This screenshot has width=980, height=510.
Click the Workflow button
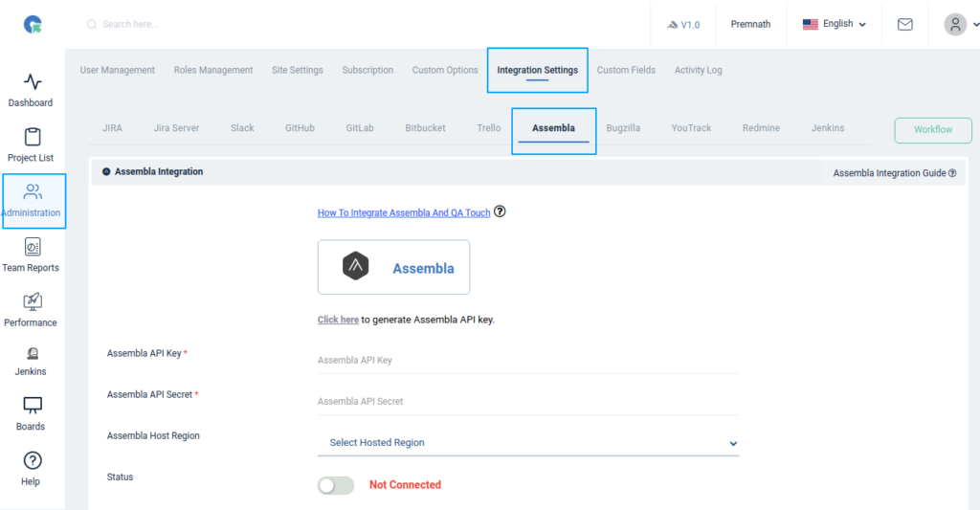(933, 130)
